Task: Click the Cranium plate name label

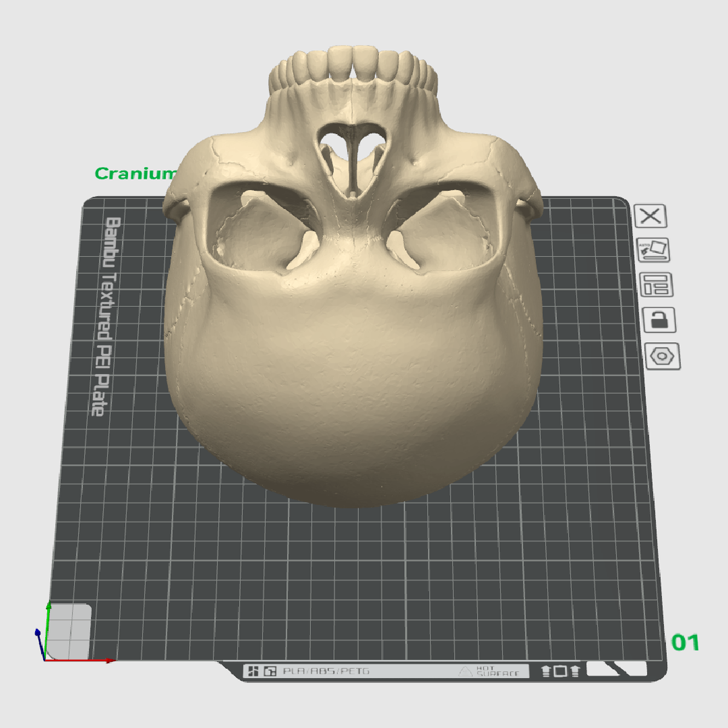Action: tap(135, 173)
